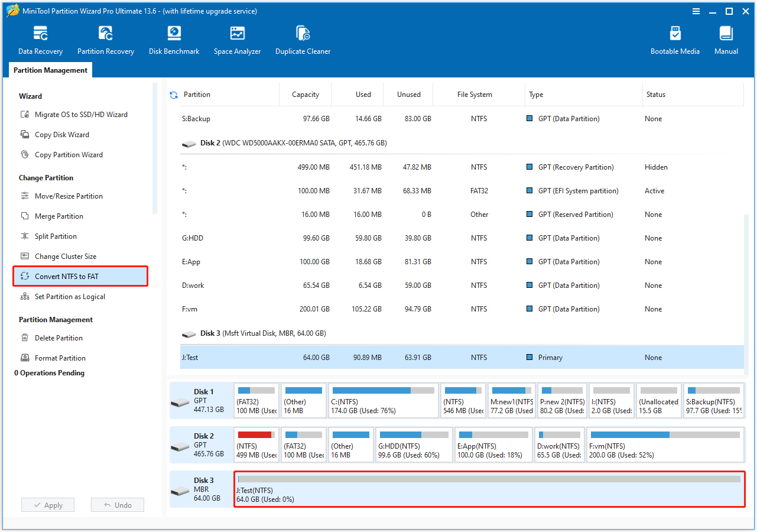Select Convert NTFS to FAT
This screenshot has height=532, width=757.
pos(80,276)
